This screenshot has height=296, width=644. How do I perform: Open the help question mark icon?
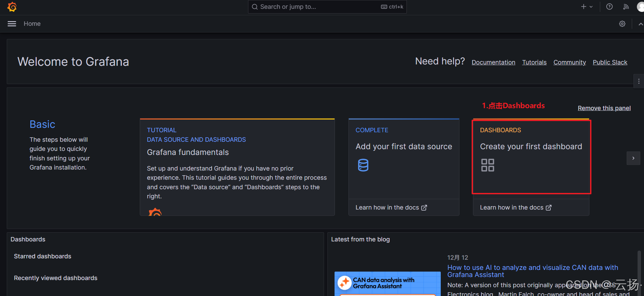[609, 7]
